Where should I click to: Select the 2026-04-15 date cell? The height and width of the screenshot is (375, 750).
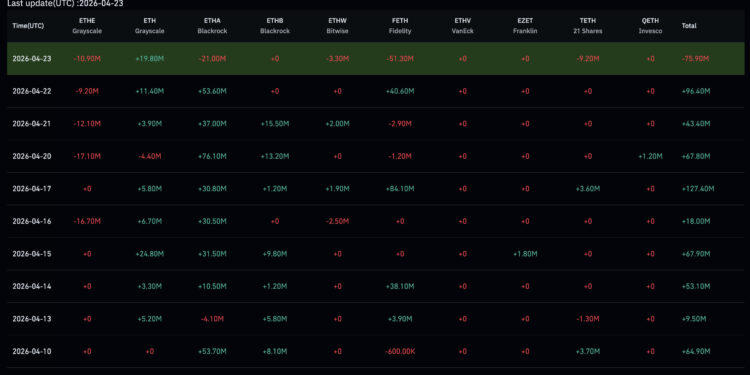click(32, 254)
